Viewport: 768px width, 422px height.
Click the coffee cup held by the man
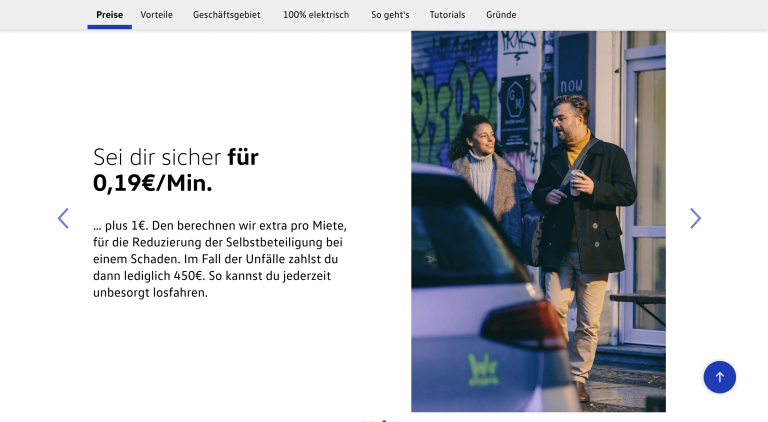click(x=576, y=182)
